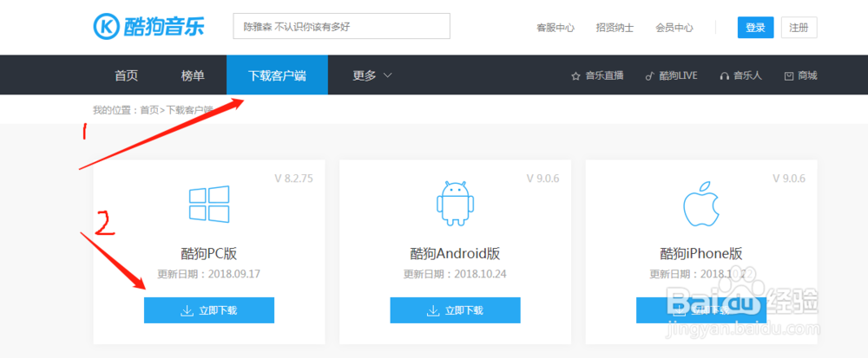This screenshot has width=868, height=358.
Task: Open 商城 link
Action: tap(807, 75)
